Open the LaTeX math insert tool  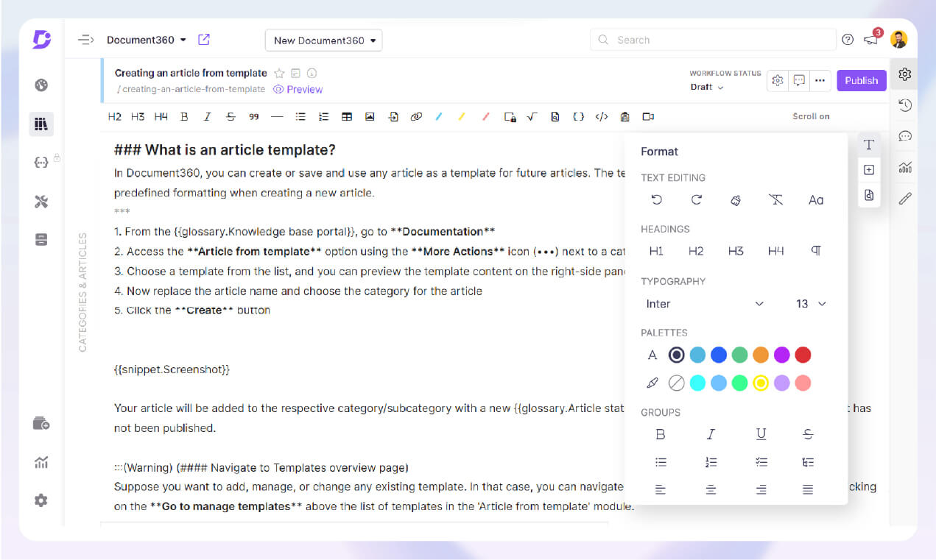(x=532, y=116)
